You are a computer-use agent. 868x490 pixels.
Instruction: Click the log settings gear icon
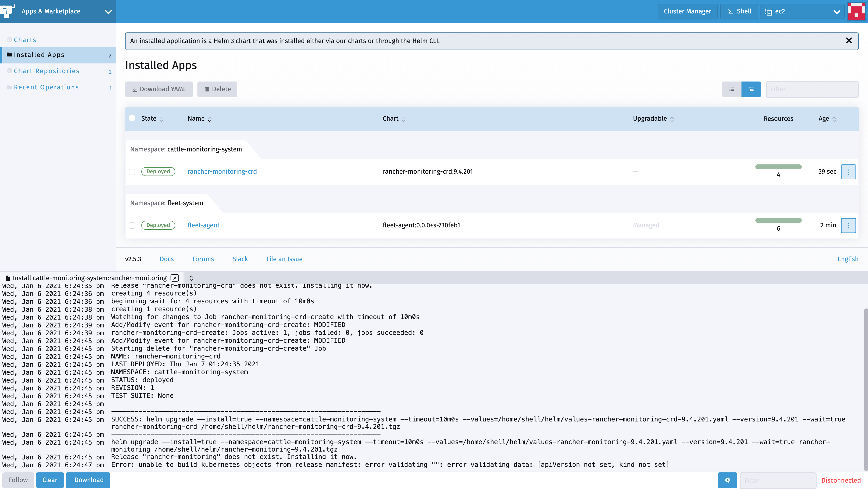pyautogui.click(x=728, y=480)
